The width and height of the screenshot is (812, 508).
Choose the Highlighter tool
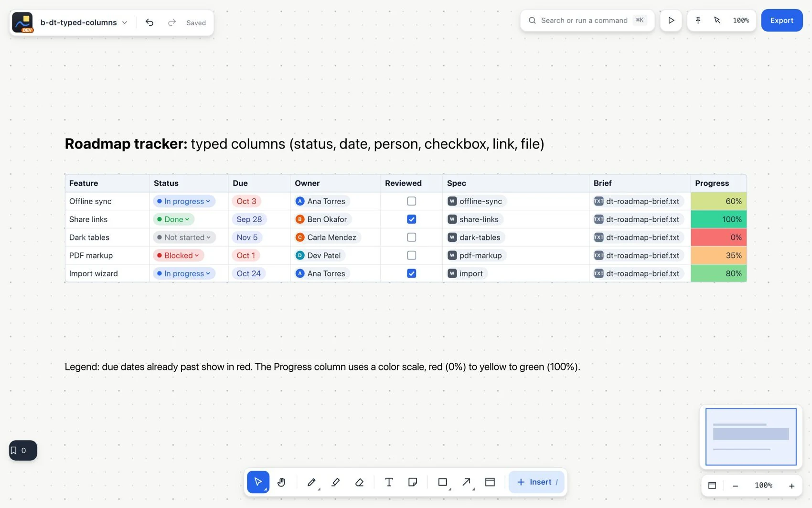335,482
